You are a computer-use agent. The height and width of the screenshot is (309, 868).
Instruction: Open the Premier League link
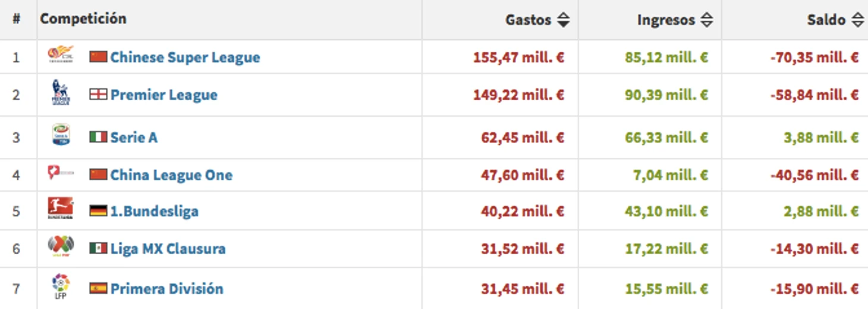point(163,95)
